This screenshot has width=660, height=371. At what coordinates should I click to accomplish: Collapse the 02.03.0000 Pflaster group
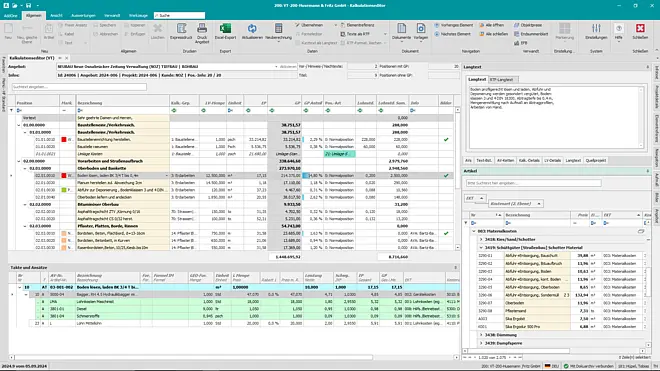point(25,226)
